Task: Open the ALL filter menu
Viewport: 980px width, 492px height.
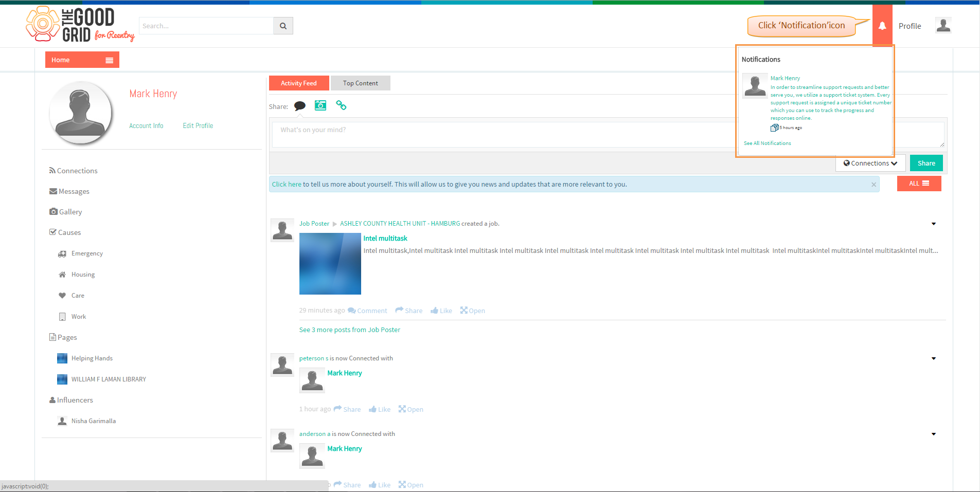Action: coord(919,184)
